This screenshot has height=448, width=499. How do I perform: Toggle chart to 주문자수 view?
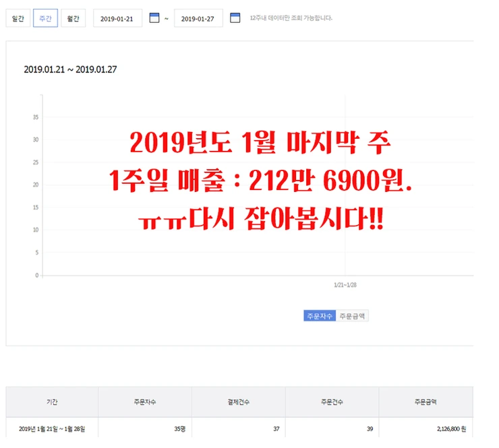pos(320,316)
